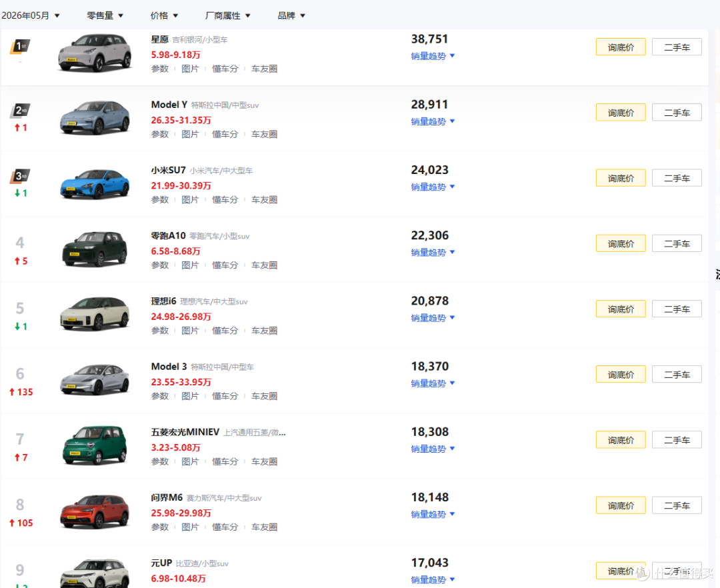
Task: Open the 价格 filter dropdown
Action: [x=164, y=15]
